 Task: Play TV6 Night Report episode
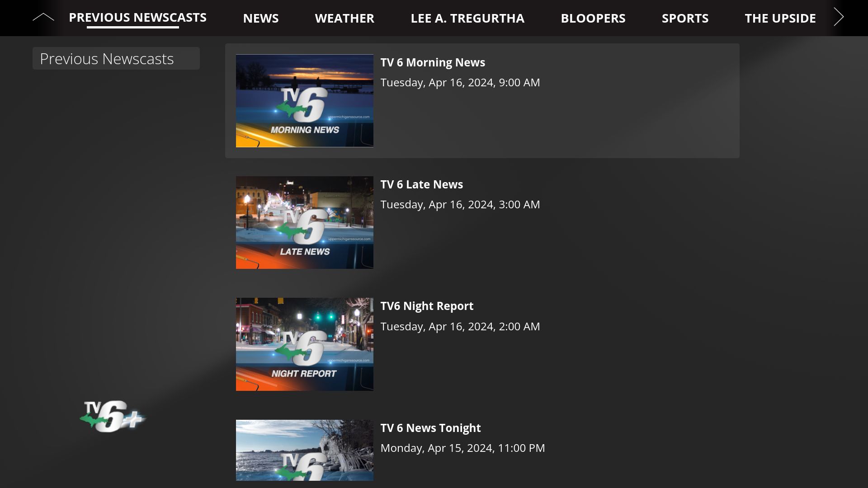(427, 305)
